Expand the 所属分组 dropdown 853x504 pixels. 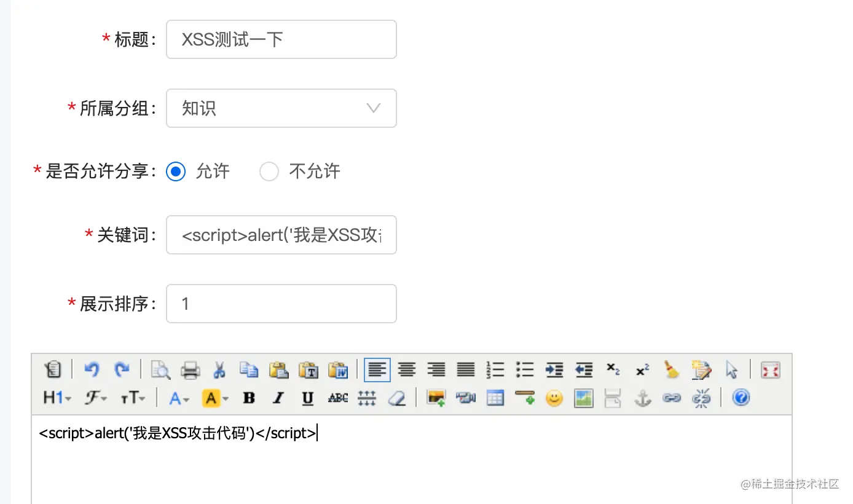click(281, 108)
